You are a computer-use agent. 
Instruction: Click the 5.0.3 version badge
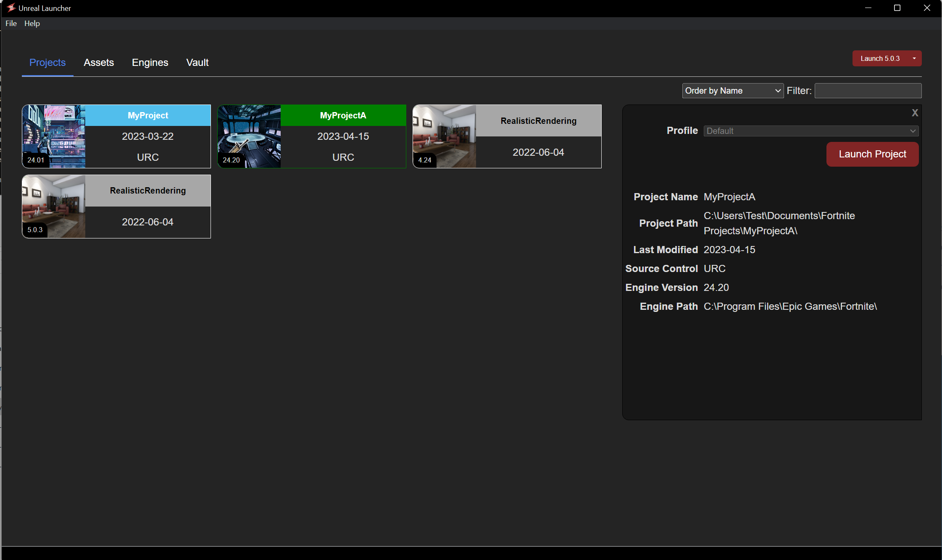click(x=35, y=230)
